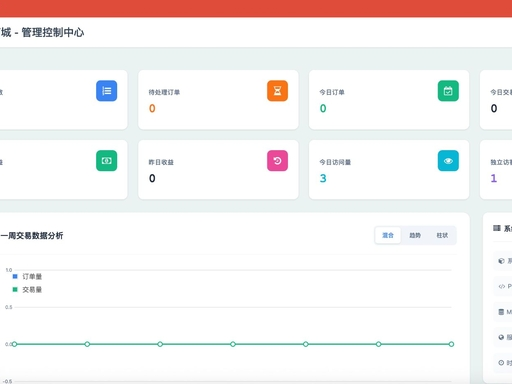Click the 0.5 y-axis label
The width and height of the screenshot is (512, 384).
[x=9, y=307]
